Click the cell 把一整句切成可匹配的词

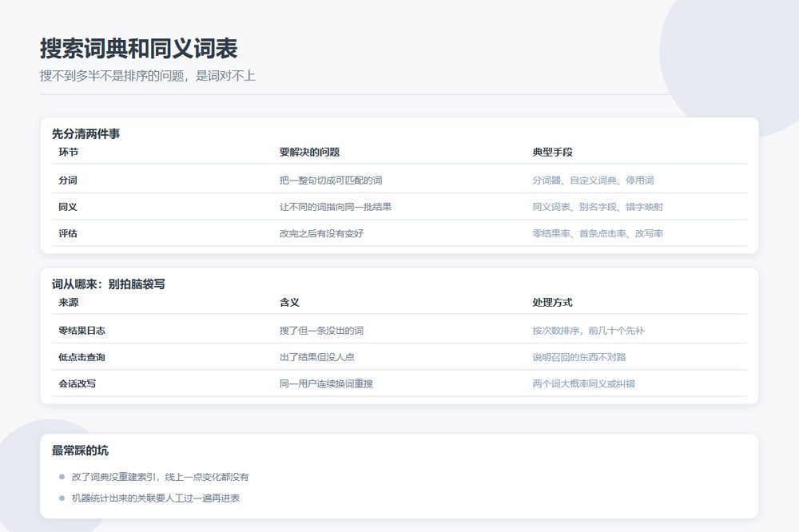(331, 180)
